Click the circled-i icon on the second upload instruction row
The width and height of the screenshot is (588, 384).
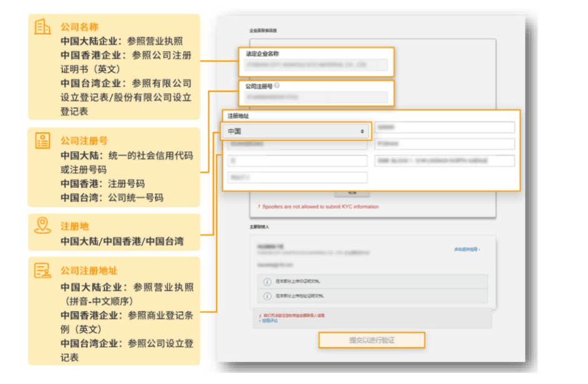click(267, 295)
